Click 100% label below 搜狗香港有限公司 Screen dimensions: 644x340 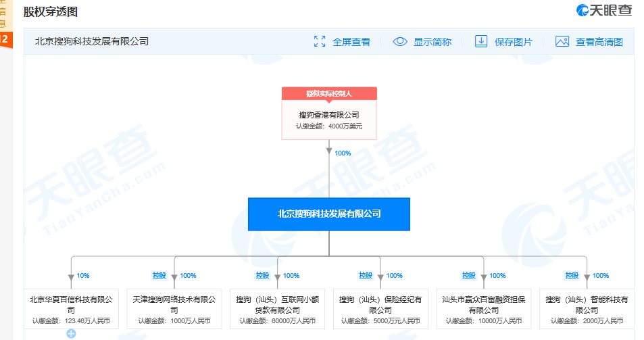click(343, 153)
